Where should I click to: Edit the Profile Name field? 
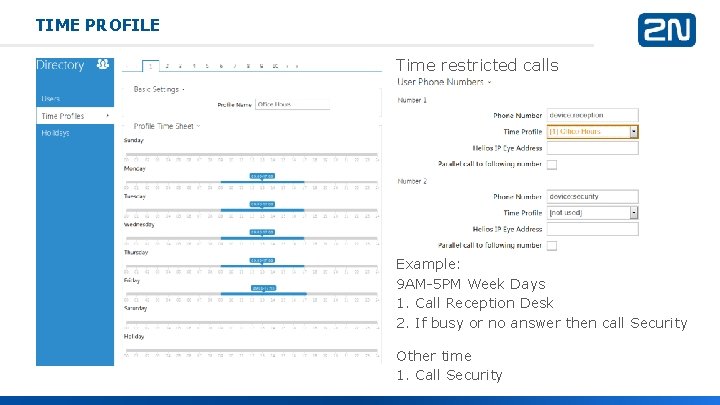(x=292, y=105)
